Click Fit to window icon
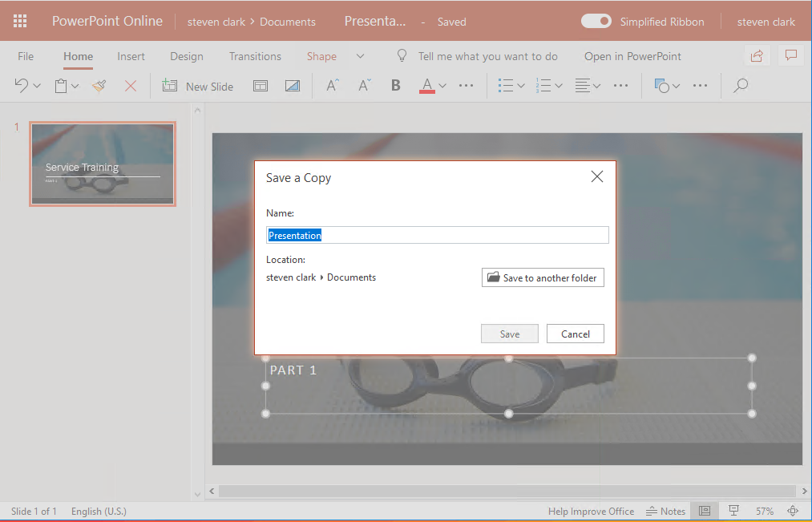Image resolution: width=812 pixels, height=522 pixels. (x=793, y=511)
